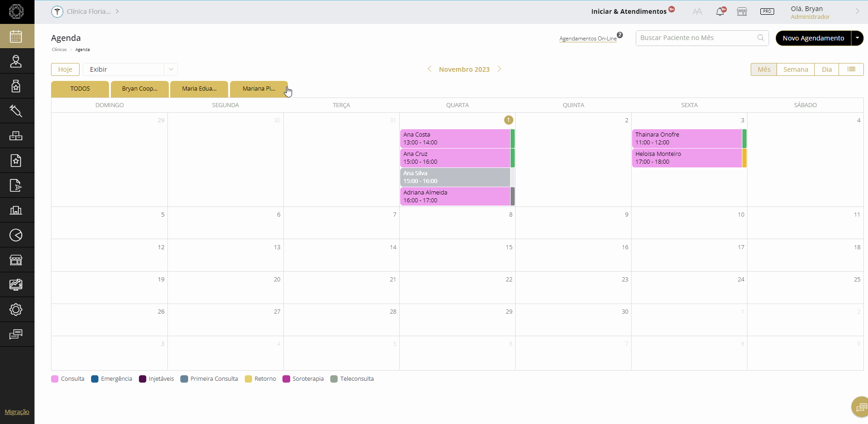Click the font size AA icon

point(697,12)
